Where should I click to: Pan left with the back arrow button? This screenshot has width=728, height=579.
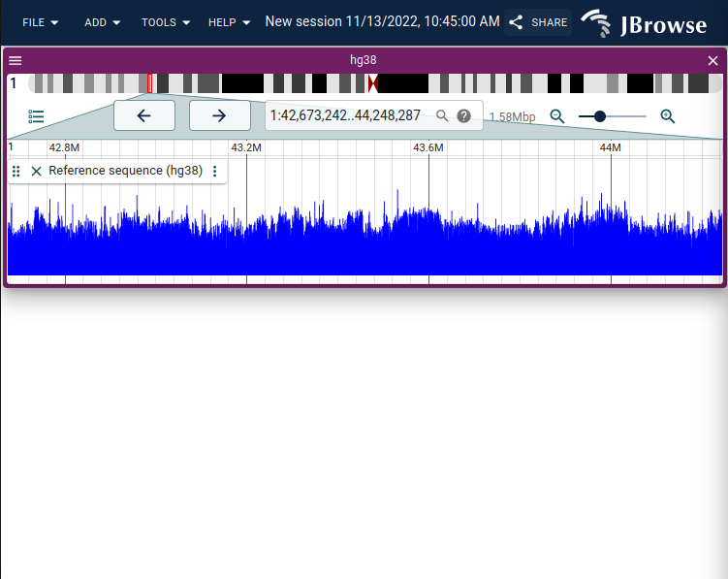pyautogui.click(x=144, y=115)
